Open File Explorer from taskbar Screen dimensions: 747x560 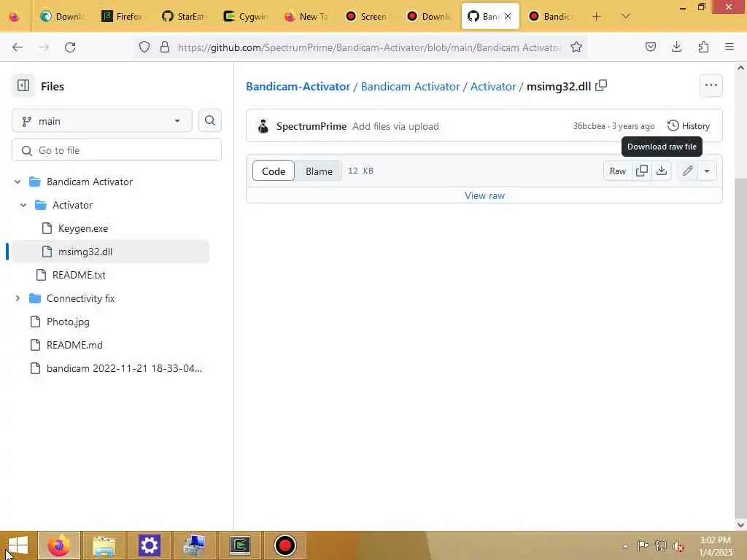[104, 545]
